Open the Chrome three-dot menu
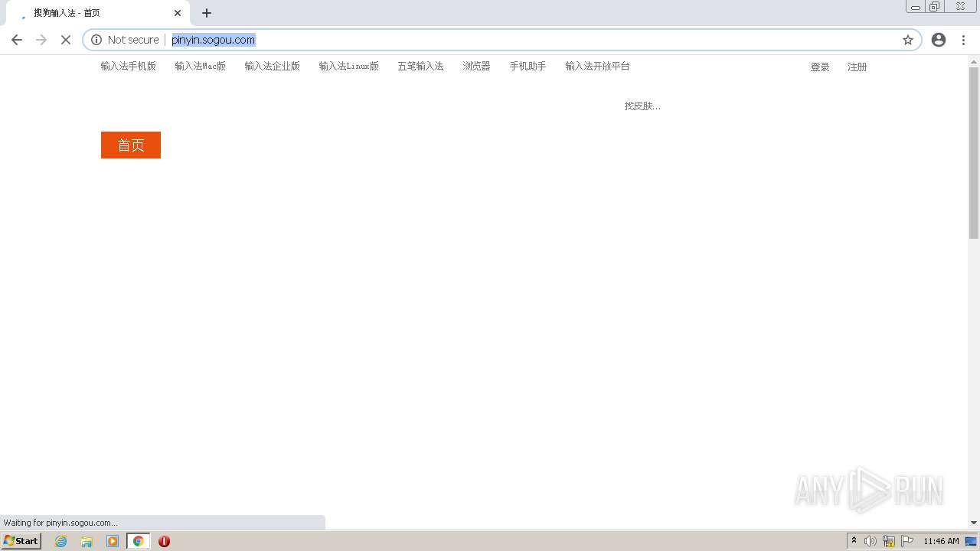 pyautogui.click(x=964, y=40)
